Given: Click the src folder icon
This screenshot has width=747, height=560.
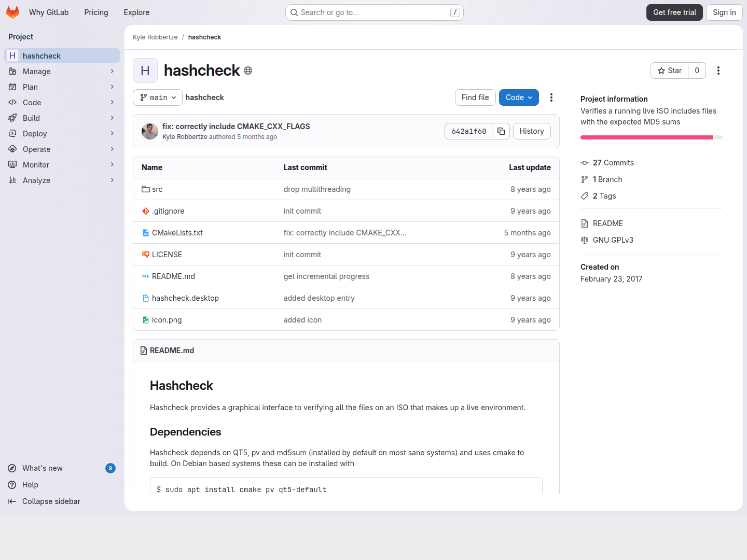Looking at the screenshot, I should (x=146, y=189).
